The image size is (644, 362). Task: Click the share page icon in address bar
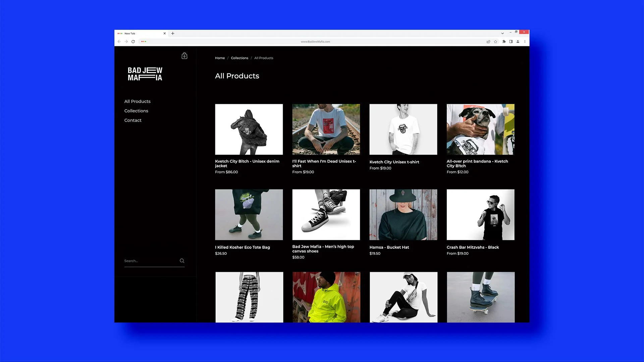point(488,42)
